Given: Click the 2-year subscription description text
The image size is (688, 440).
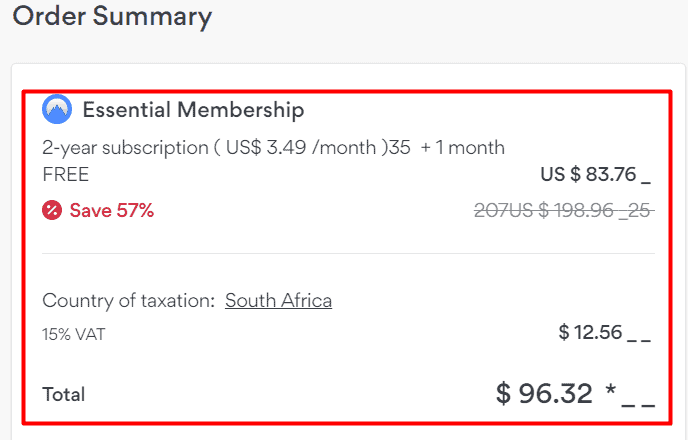Looking at the screenshot, I should pyautogui.click(x=123, y=148).
